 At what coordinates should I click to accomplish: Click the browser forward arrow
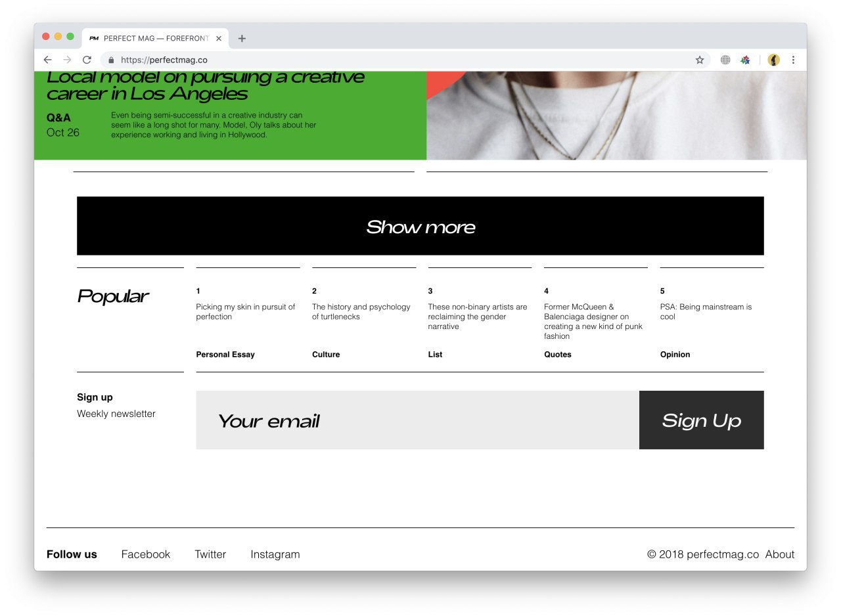(x=67, y=60)
